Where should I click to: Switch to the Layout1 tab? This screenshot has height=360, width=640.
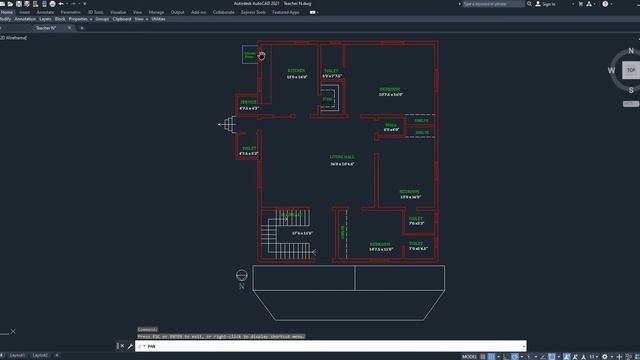click(17, 356)
